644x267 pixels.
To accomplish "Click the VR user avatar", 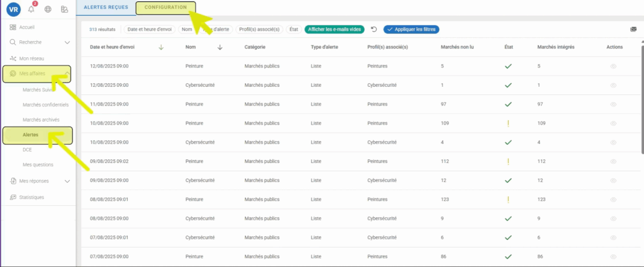I will 13,9.
